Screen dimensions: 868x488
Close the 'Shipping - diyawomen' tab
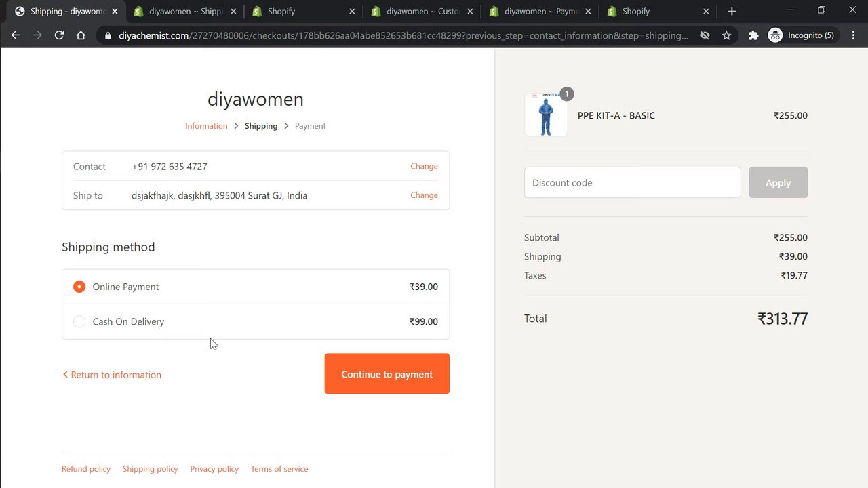[x=115, y=12]
